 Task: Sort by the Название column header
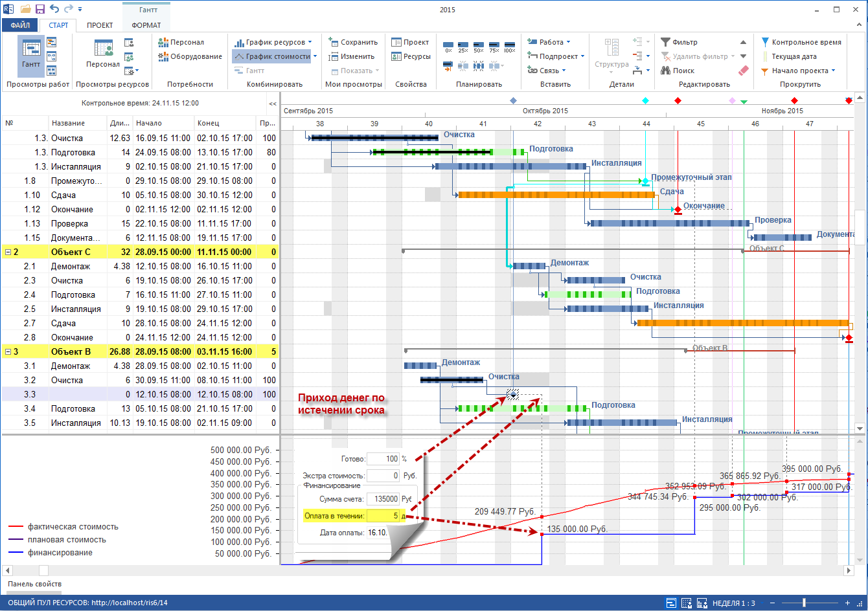point(78,123)
